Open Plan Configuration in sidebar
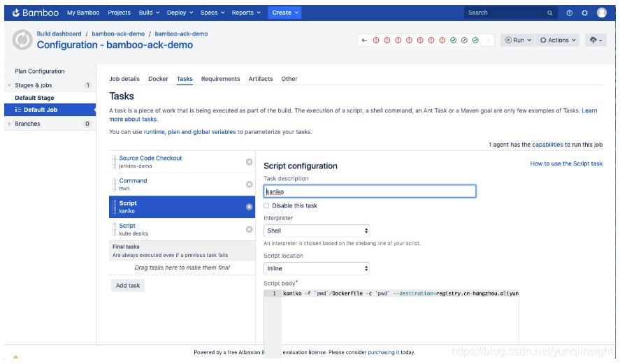 40,71
